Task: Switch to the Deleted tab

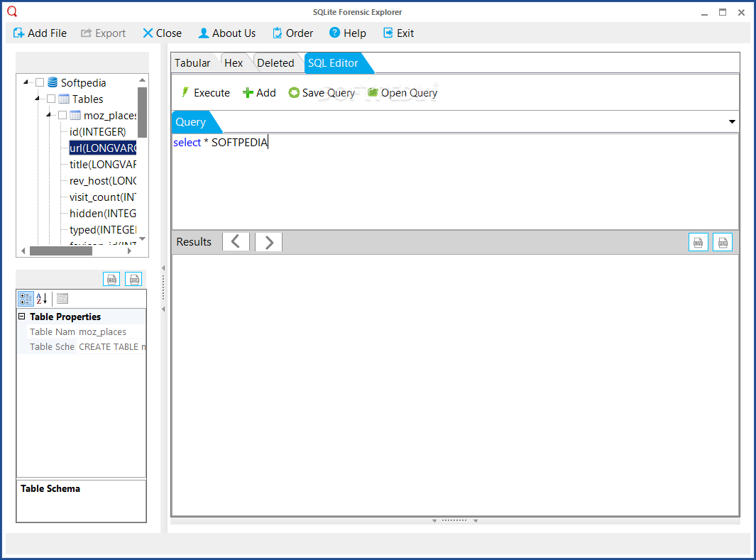Action: pyautogui.click(x=275, y=63)
